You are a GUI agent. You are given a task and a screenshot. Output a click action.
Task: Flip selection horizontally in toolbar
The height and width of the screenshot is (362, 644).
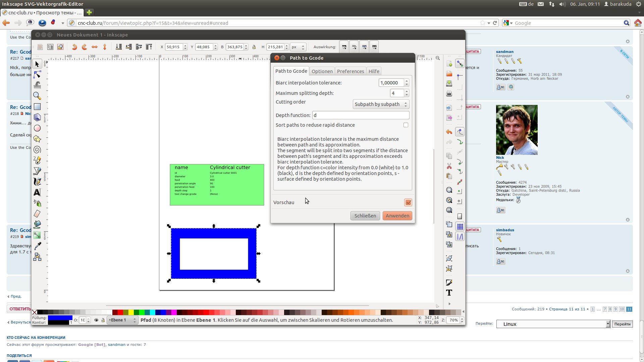click(x=95, y=47)
